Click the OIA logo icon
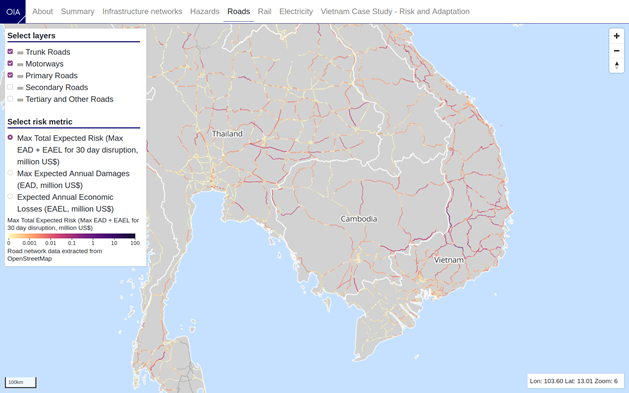The image size is (629, 393). pos(13,12)
